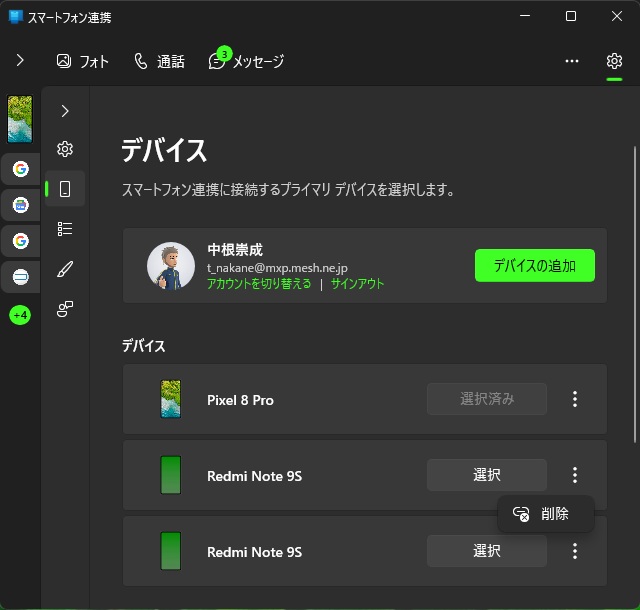The image size is (640, 610).
Task: Open the first Google app notification icon
Action: tap(20, 169)
